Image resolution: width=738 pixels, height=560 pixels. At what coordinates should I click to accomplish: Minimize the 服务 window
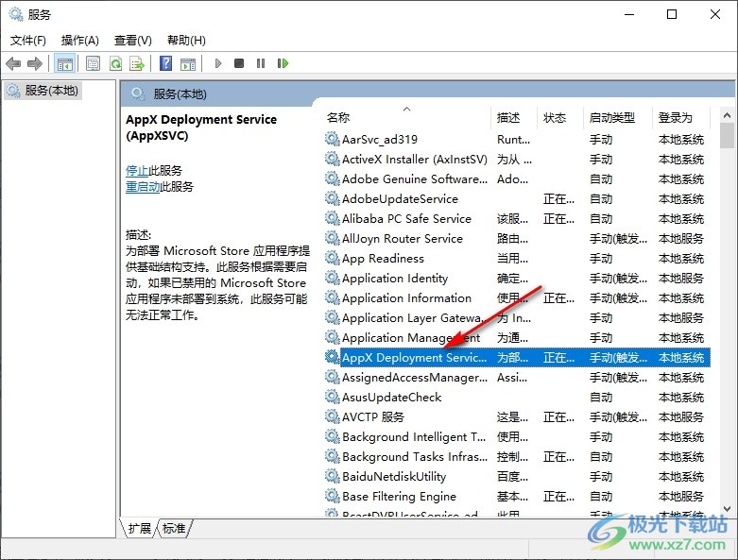point(629,14)
